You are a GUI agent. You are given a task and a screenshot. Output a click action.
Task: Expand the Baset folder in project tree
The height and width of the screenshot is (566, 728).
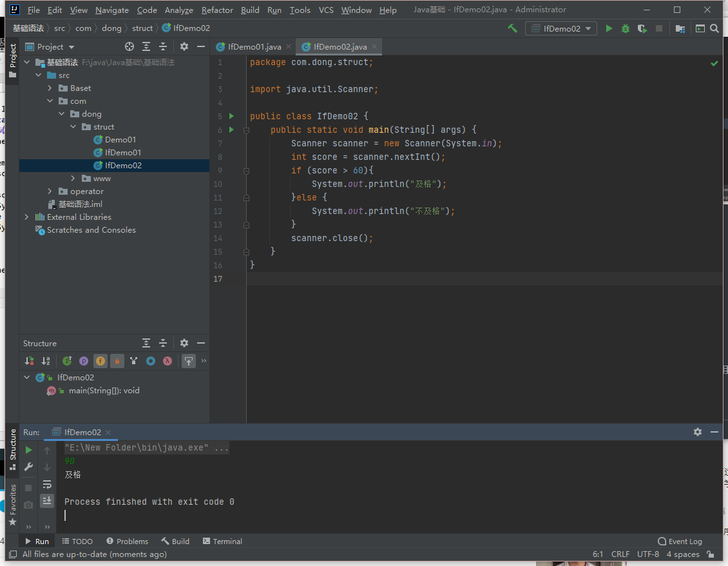click(50, 88)
